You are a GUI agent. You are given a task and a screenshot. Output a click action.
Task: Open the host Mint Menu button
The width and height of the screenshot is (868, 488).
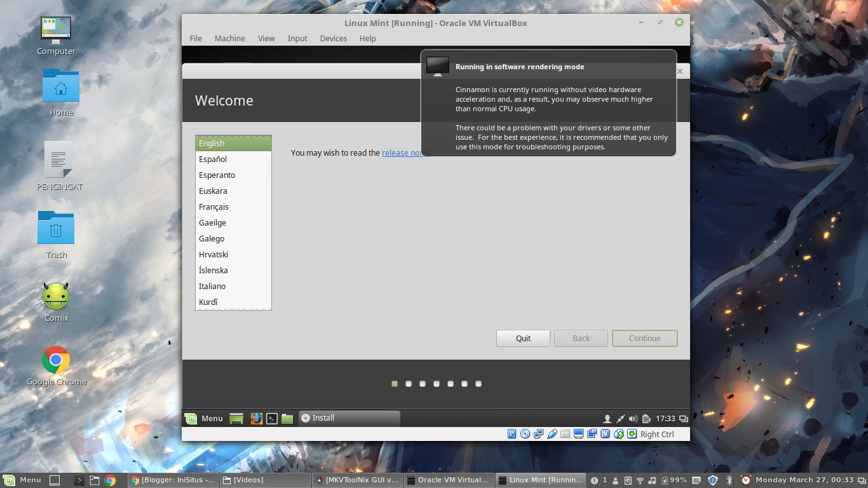[23, 480]
